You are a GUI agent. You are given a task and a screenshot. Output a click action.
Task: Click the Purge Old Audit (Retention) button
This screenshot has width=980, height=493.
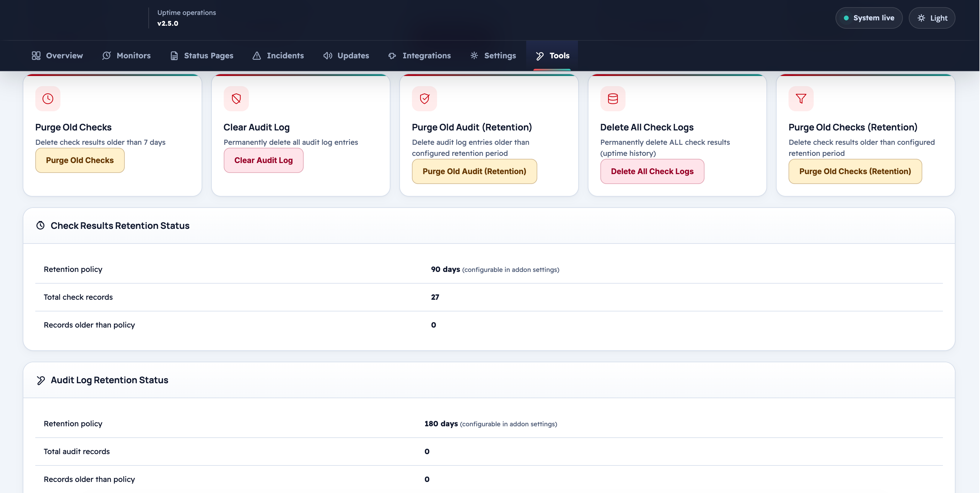tap(474, 171)
